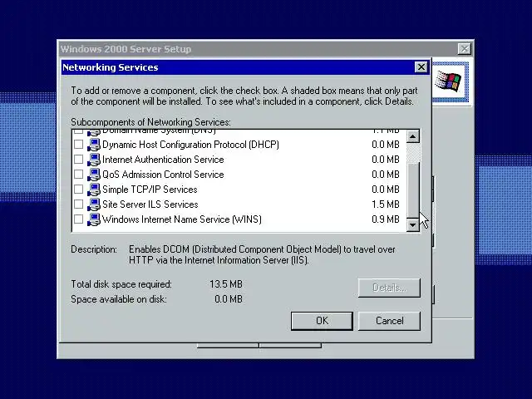Click the scrollbar down arrow in the list
Image resolution: width=532 pixels, height=399 pixels.
click(413, 224)
